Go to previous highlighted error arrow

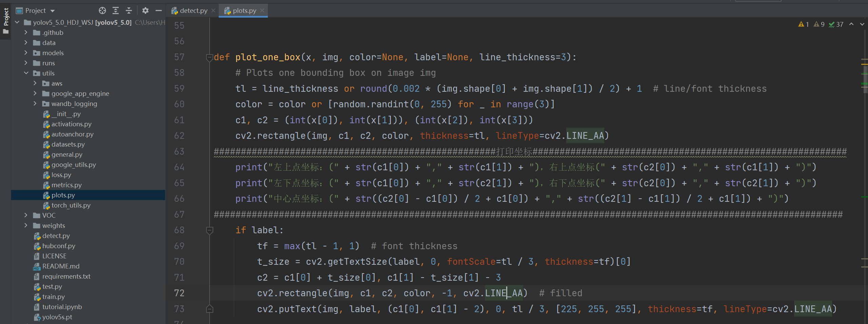pyautogui.click(x=851, y=24)
